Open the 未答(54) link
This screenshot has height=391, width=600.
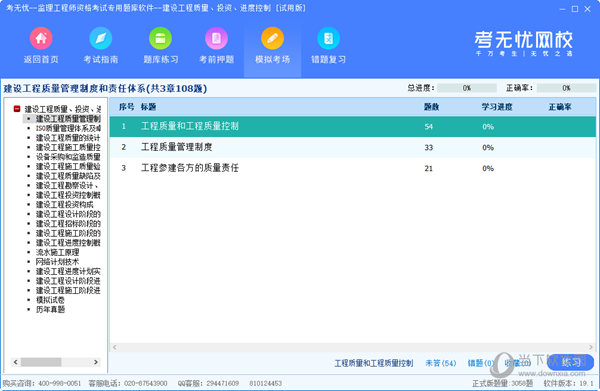click(x=441, y=363)
